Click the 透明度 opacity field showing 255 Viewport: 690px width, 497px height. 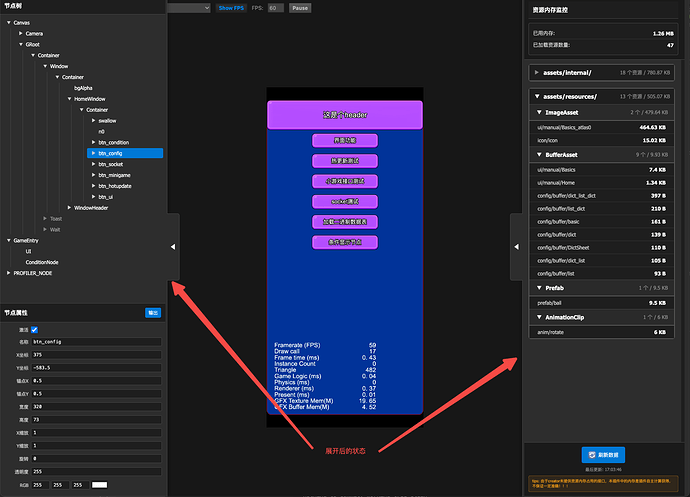96,471
